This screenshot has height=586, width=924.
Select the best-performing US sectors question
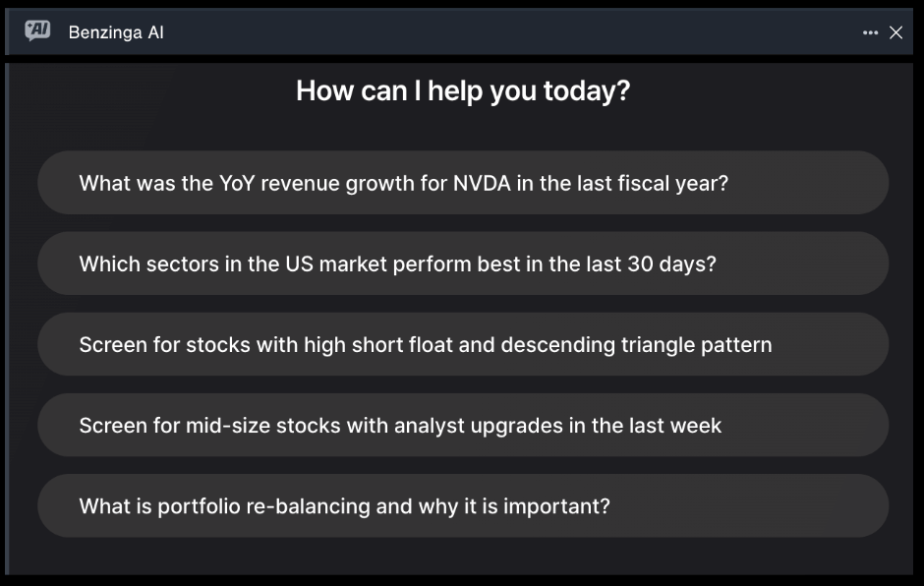pos(463,264)
